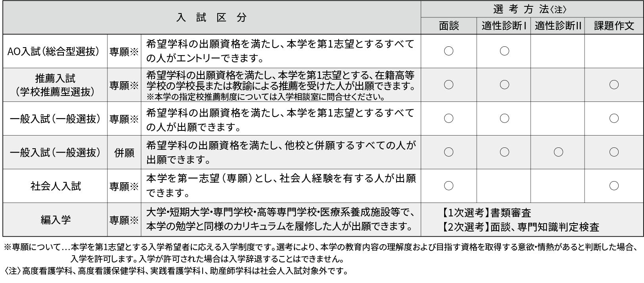Click the 社会人入試 row label
The height and width of the screenshot is (283, 644).
(56, 186)
